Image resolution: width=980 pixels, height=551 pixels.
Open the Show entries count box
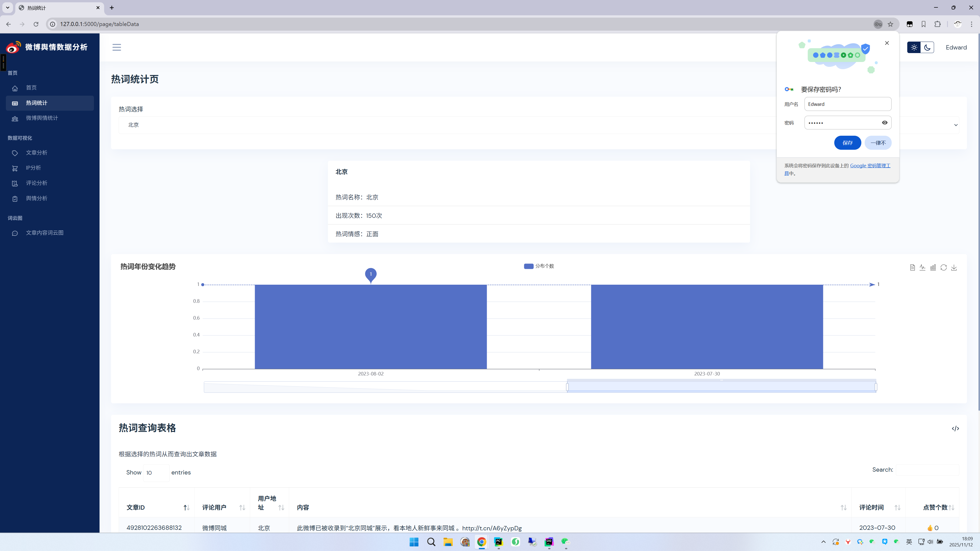click(x=156, y=473)
